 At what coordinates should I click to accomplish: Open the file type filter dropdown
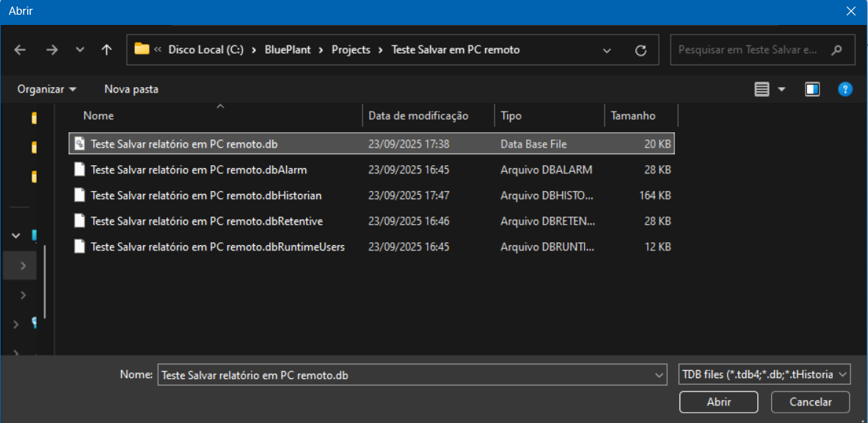(765, 375)
